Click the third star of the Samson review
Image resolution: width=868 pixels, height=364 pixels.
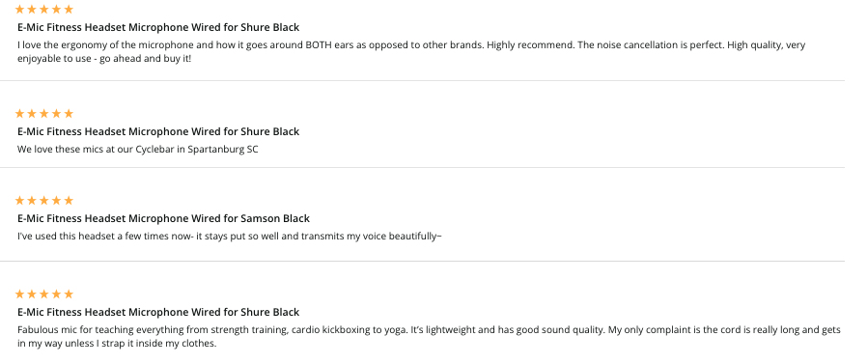pos(44,200)
